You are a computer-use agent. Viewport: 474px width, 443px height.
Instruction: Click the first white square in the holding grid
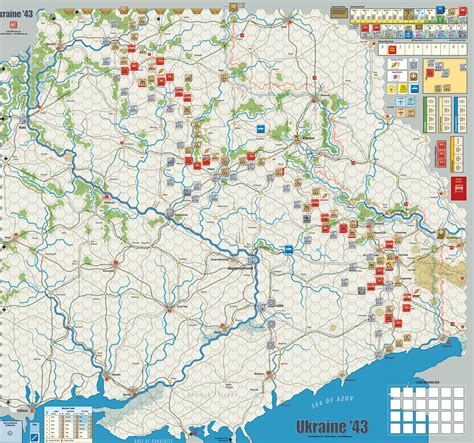click(395, 393)
